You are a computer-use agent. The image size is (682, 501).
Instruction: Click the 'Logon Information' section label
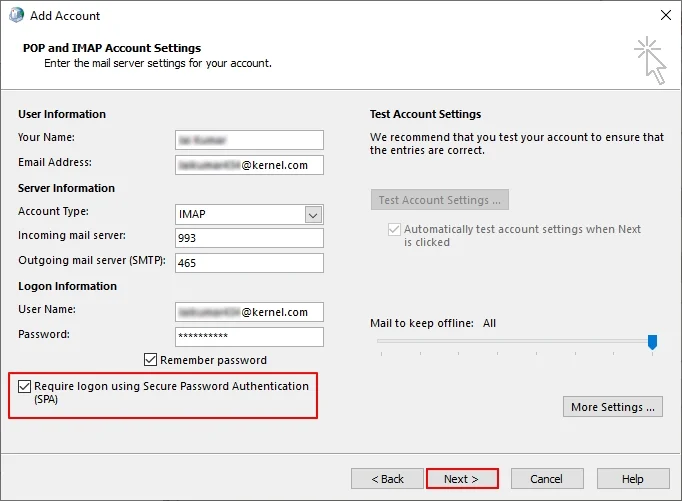pos(67,286)
